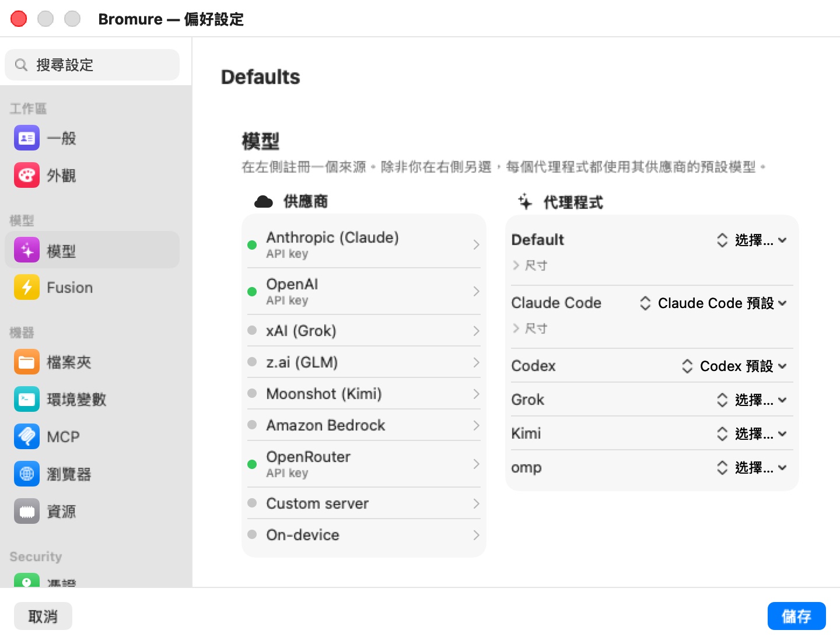The width and height of the screenshot is (840, 644).
Task: Click gray status dot for xAI (Grok)
Action: click(x=252, y=330)
